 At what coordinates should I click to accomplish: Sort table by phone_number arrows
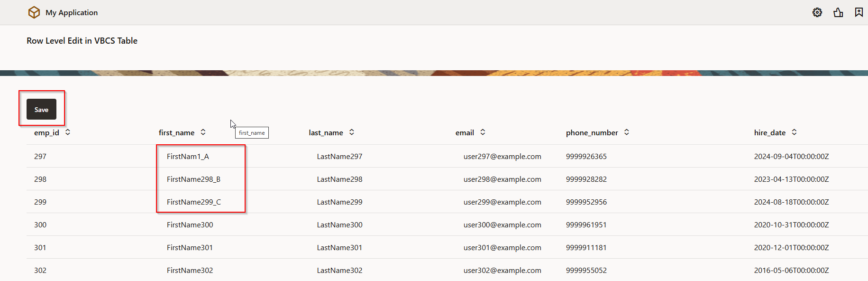pos(627,132)
